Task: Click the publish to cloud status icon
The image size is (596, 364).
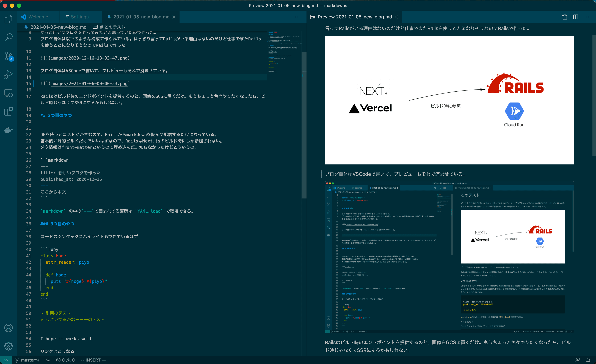Action: [48, 360]
